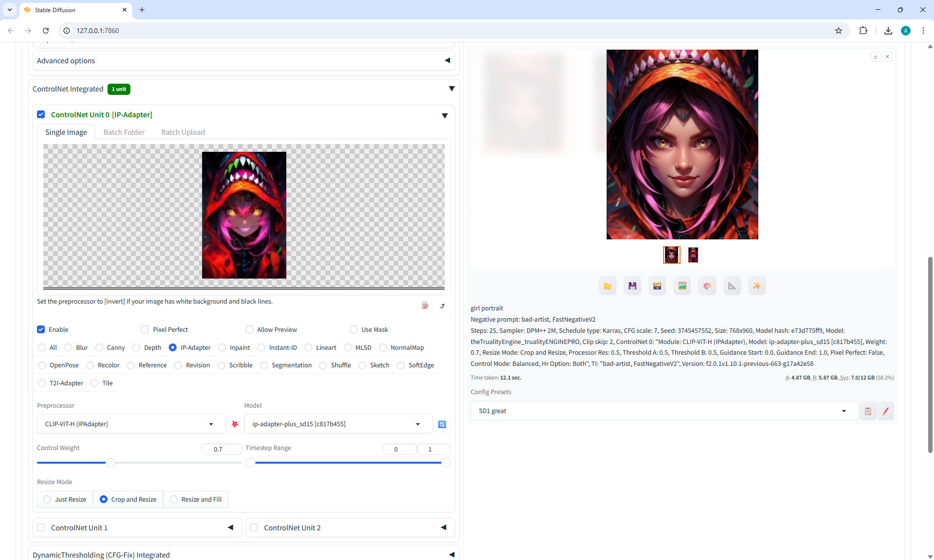
Task: Switch to the Batch Upload tab
Action: tap(183, 132)
